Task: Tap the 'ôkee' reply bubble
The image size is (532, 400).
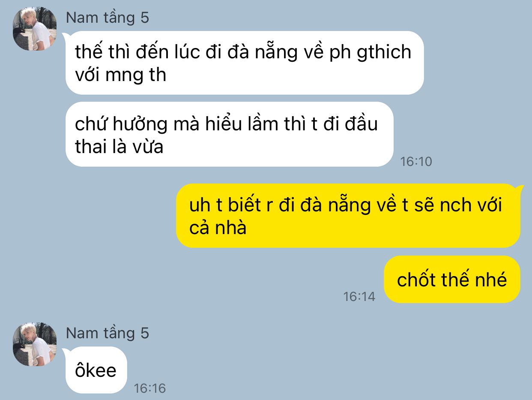Action: (96, 370)
